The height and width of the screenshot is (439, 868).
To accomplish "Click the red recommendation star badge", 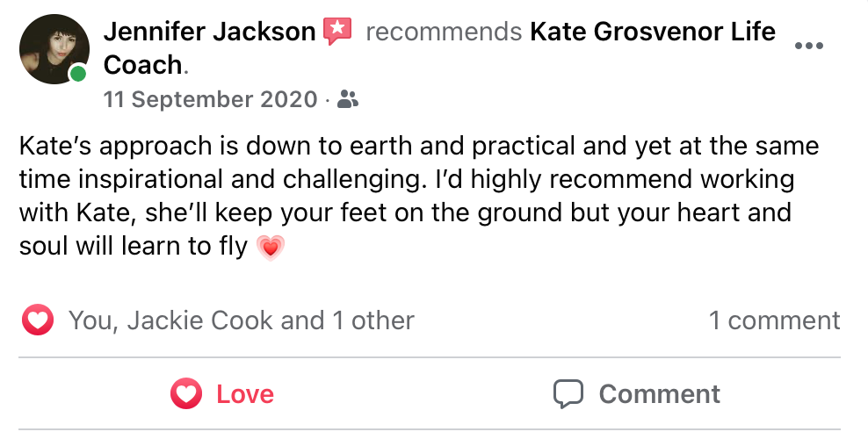I will [337, 32].
